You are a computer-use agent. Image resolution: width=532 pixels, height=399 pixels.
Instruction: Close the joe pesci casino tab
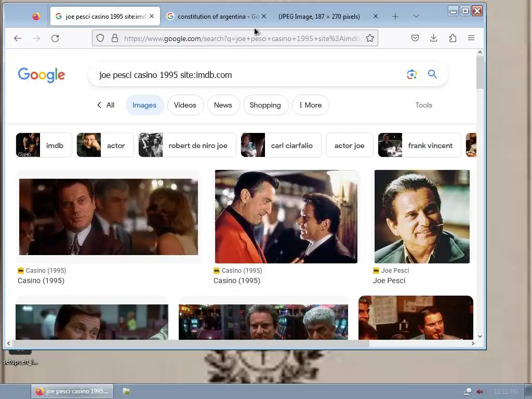tap(152, 16)
